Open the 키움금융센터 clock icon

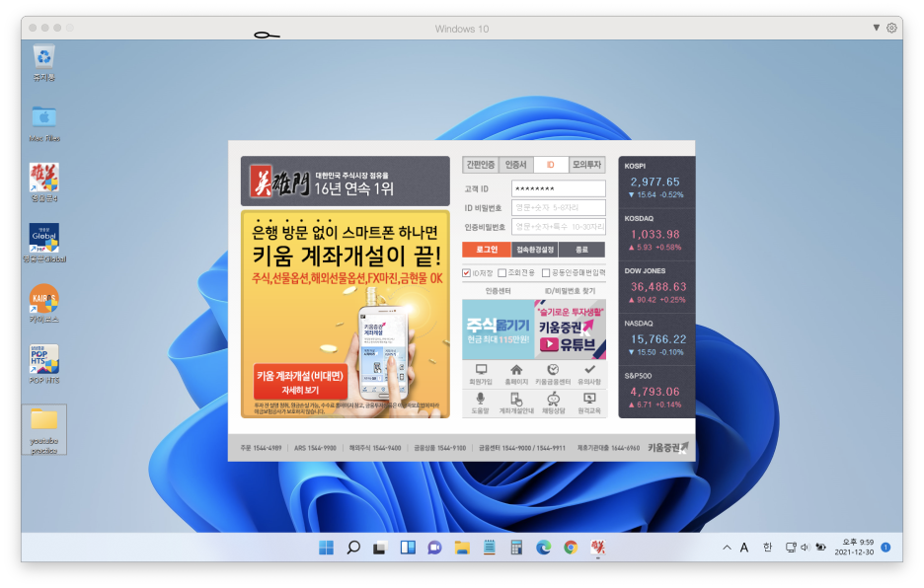[x=553, y=374]
